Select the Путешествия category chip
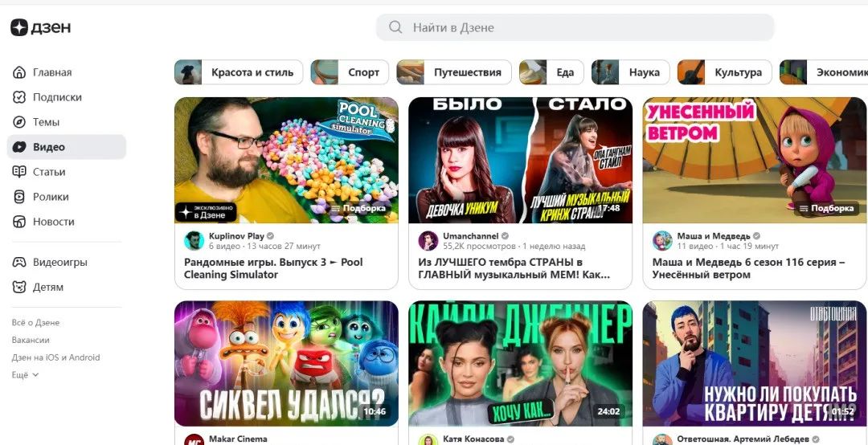 [454, 72]
